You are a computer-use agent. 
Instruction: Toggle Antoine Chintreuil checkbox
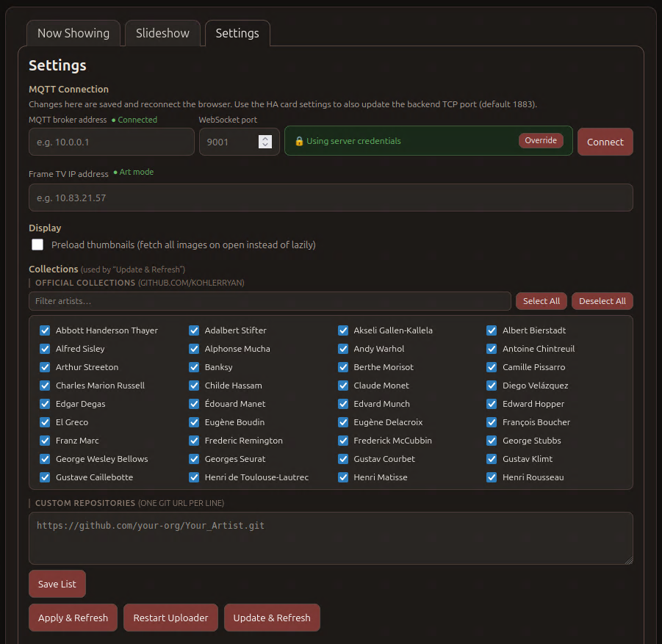pos(492,349)
